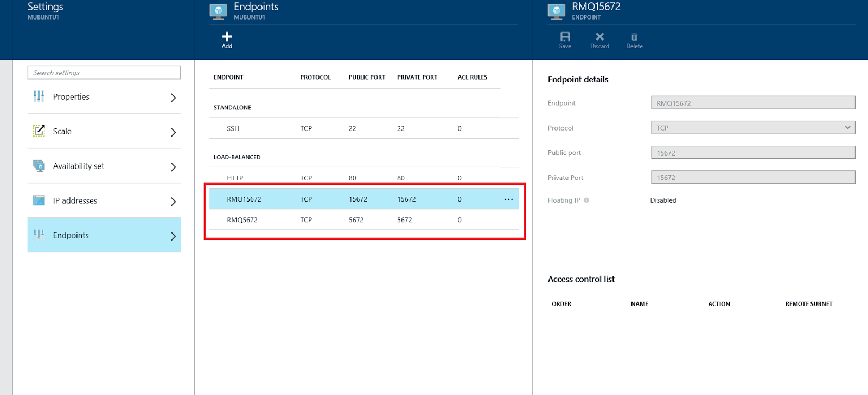Click the Save disk icon
Viewport: 868px width, 395px height.
(x=565, y=37)
